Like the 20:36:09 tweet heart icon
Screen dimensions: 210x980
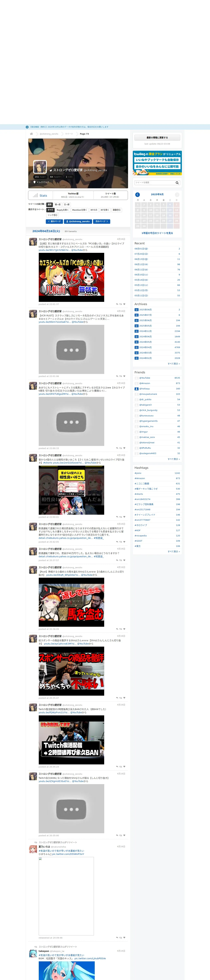(x=124, y=629)
